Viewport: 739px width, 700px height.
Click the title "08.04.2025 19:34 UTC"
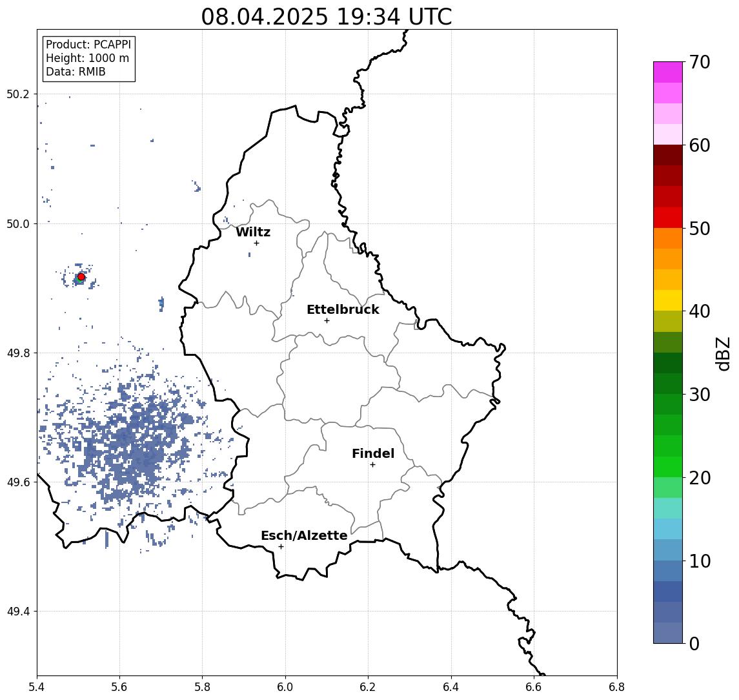pos(326,17)
